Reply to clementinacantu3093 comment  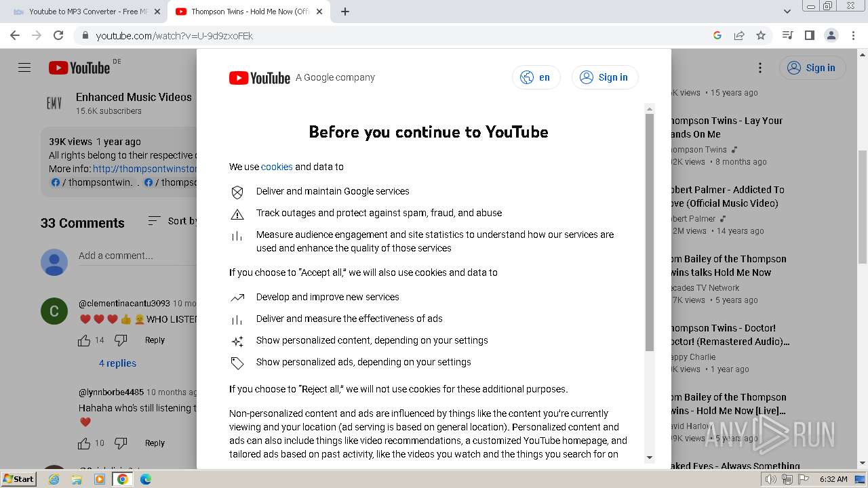pos(155,340)
